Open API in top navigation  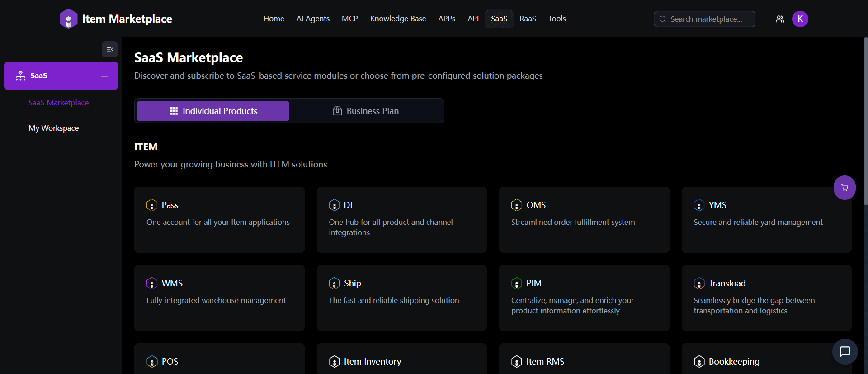pos(473,19)
